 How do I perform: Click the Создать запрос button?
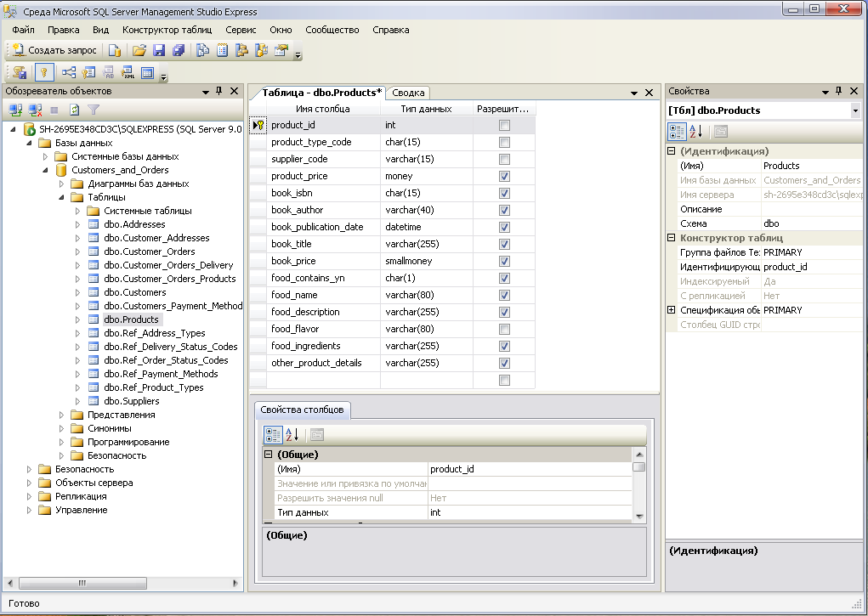pyautogui.click(x=54, y=51)
